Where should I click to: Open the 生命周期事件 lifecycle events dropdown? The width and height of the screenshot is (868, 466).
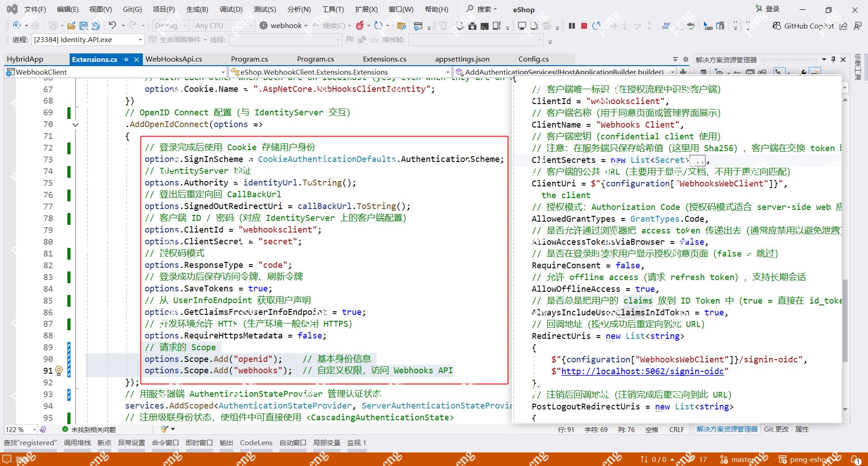click(177, 40)
